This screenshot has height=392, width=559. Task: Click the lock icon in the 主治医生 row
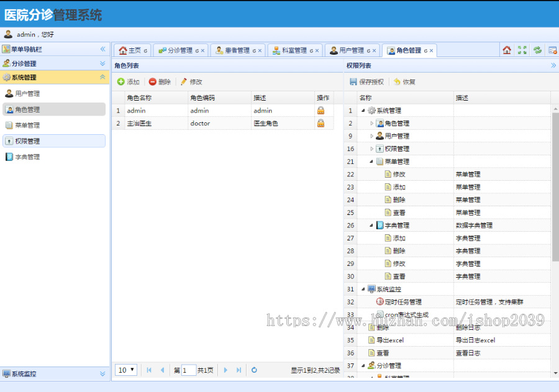coord(321,124)
